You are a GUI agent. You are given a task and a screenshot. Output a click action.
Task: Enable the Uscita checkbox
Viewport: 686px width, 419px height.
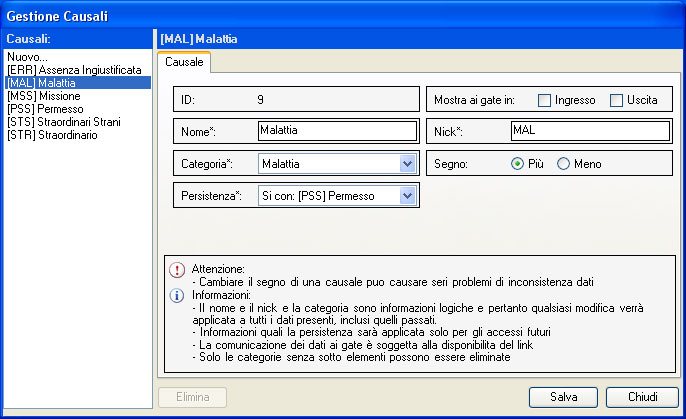(x=616, y=100)
